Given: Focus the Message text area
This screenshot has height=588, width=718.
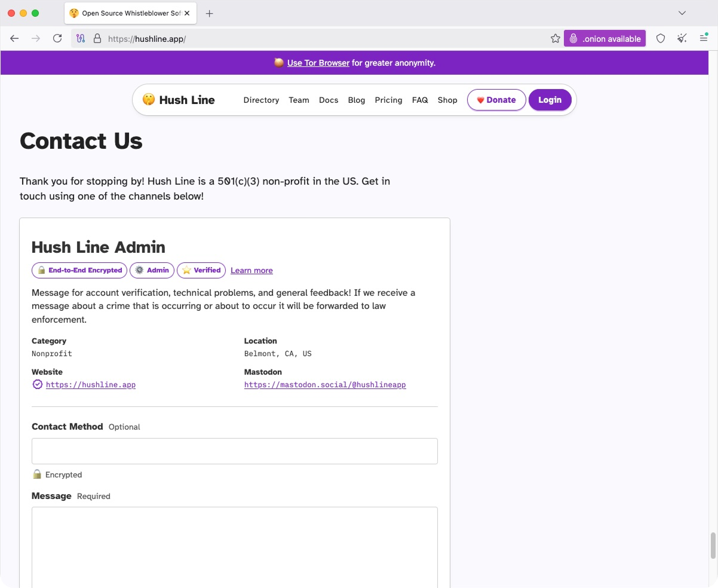Looking at the screenshot, I should click(x=235, y=547).
